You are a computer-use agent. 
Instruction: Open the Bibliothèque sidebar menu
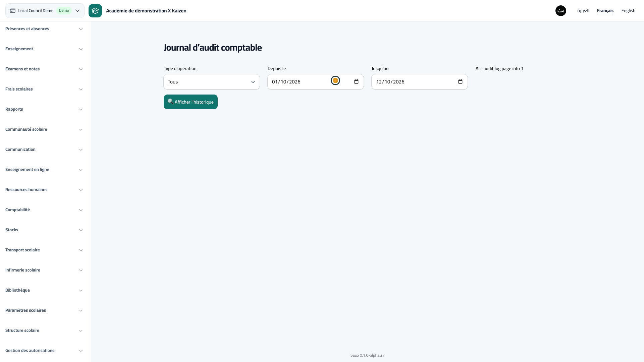[44, 290]
